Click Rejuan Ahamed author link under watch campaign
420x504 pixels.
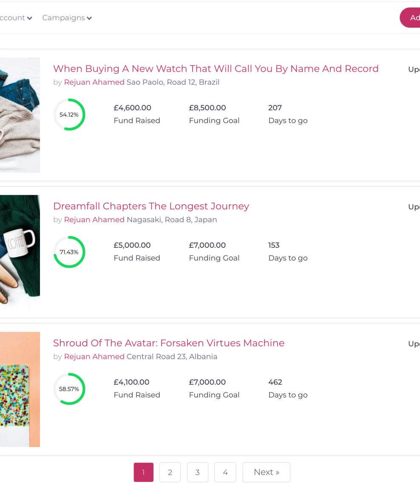(94, 82)
